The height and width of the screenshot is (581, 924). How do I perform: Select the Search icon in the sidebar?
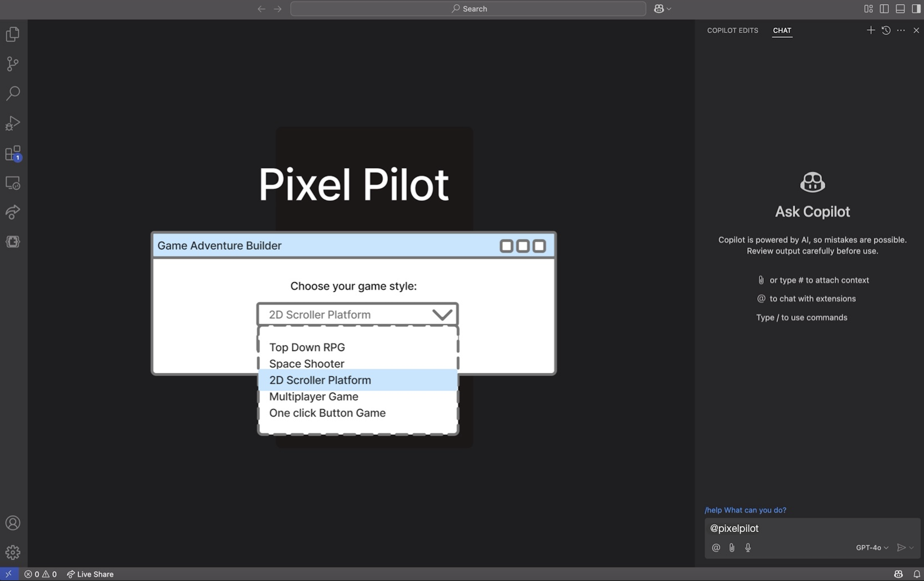point(13,93)
